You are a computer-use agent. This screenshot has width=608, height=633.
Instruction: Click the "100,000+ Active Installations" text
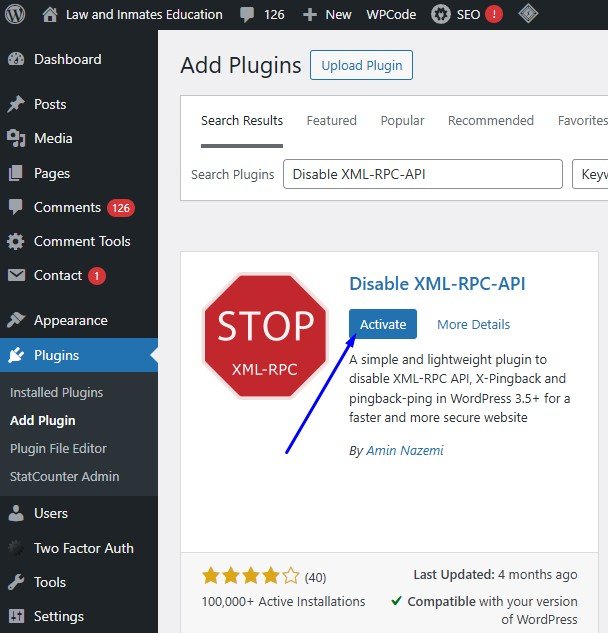tap(283, 602)
